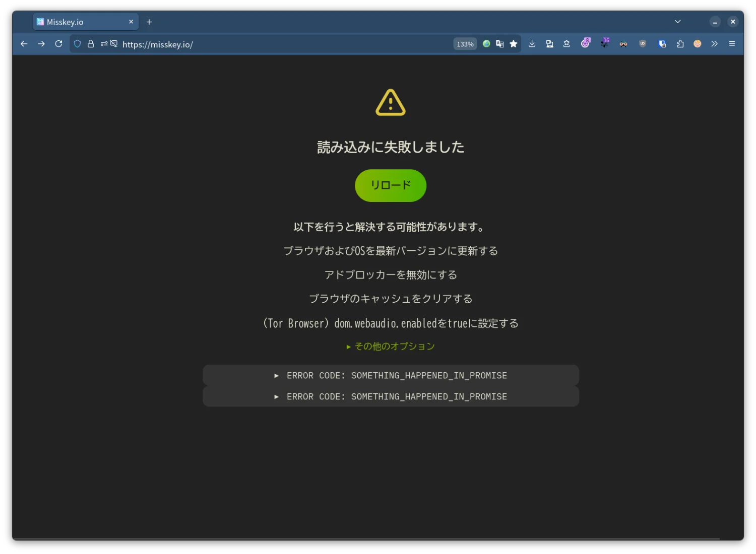Open the list all tabs dropdown
Viewport: 756px width, 554px height.
677,22
